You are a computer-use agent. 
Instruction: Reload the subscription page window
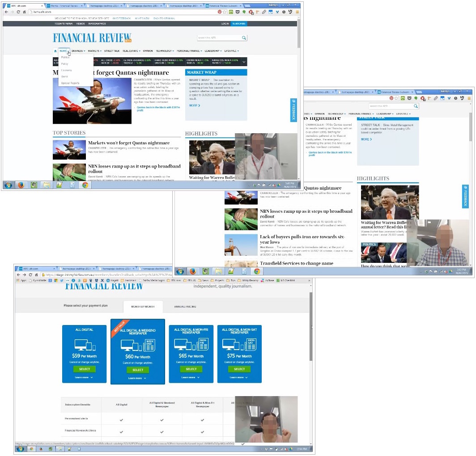click(x=30, y=274)
